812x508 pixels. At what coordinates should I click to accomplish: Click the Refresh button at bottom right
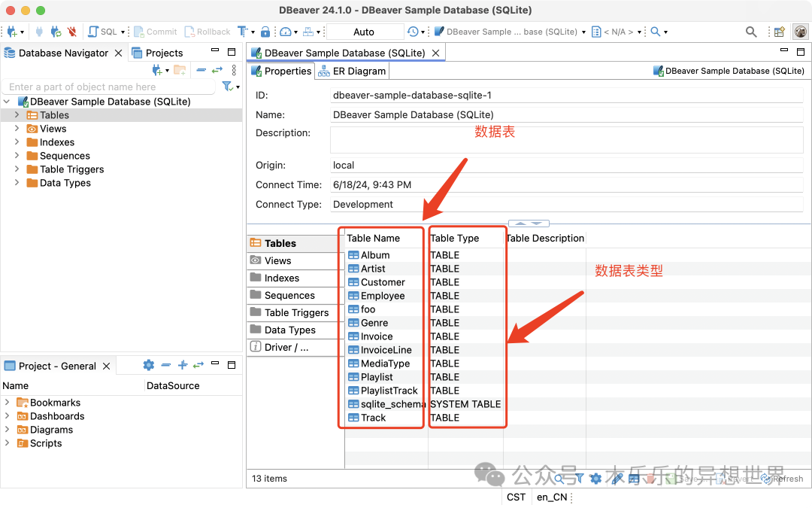point(783,479)
